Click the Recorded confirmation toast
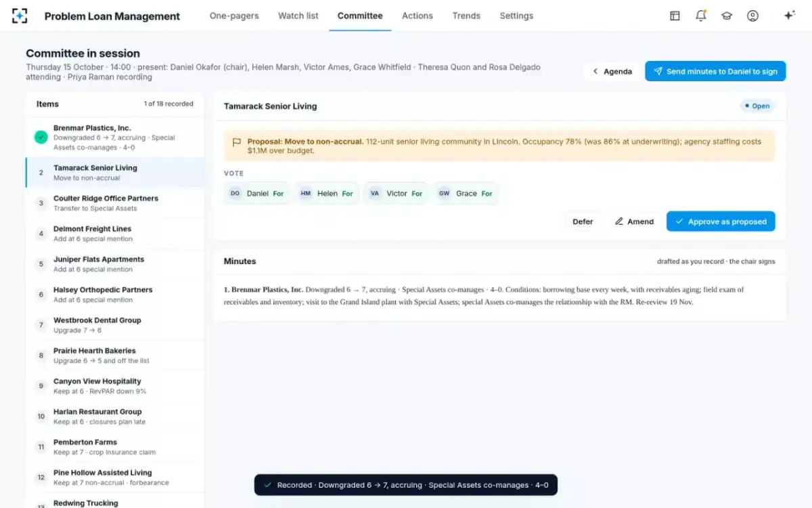Screen dimensions: 812x508 (406, 485)
